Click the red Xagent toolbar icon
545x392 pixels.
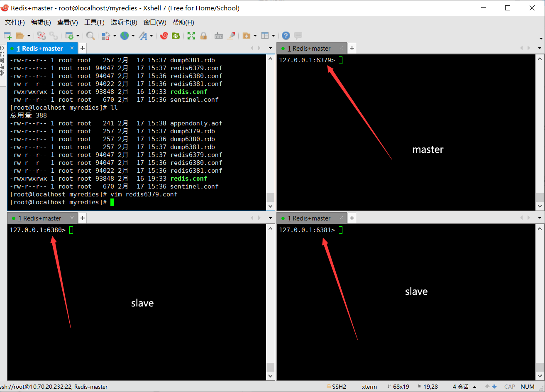[164, 36]
